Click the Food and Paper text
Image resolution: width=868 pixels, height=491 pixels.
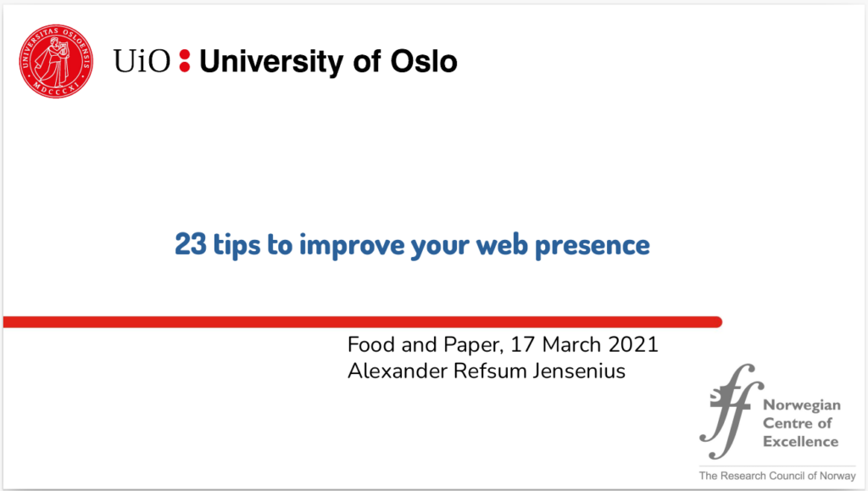click(425, 345)
